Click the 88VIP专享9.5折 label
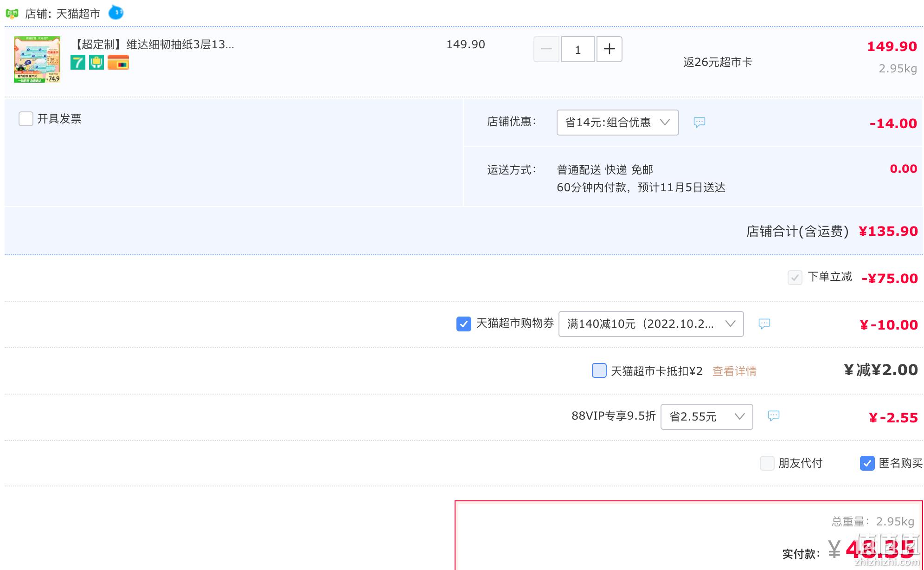This screenshot has height=570, width=924. coord(614,416)
